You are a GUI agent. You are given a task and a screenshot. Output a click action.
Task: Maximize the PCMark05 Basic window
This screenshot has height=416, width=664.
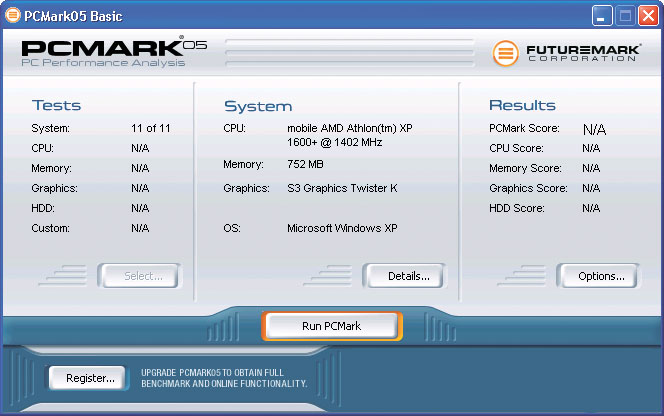point(624,15)
